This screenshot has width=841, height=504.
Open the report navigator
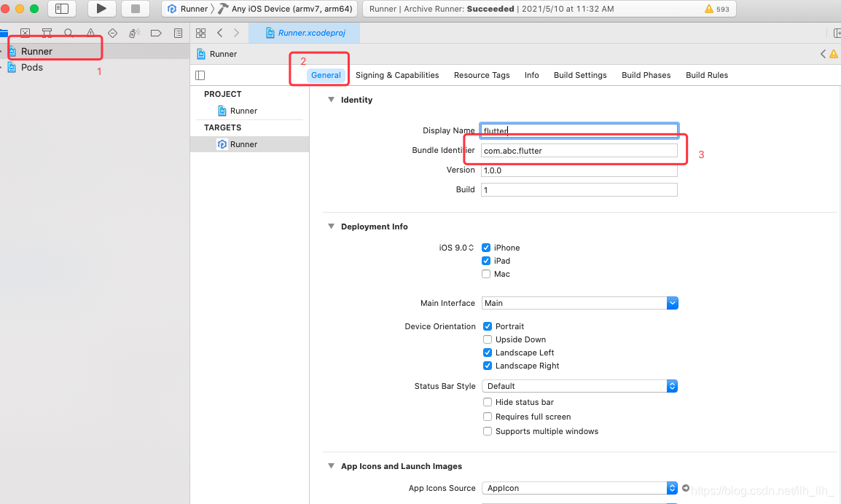(x=178, y=34)
